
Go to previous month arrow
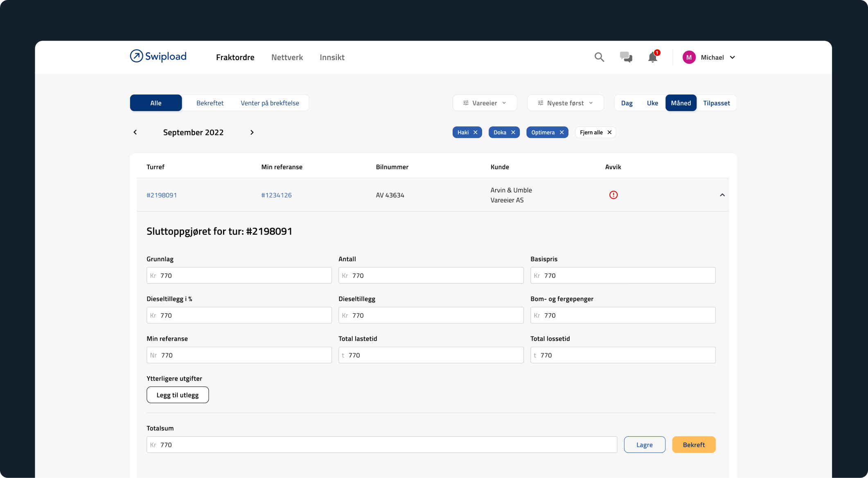pos(135,132)
